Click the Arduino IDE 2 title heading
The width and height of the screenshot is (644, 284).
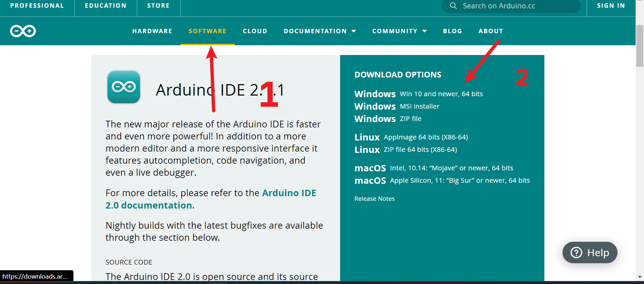tap(220, 90)
